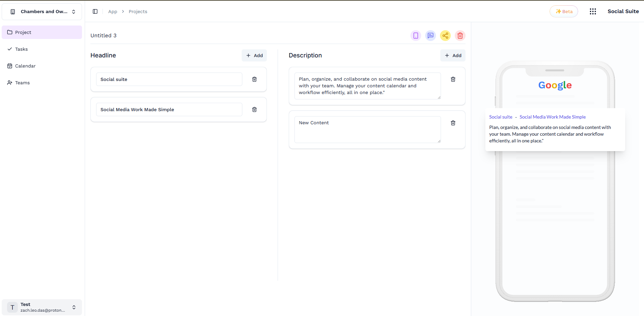Edit the 'New Content' textarea
644x316 pixels.
pos(368,130)
